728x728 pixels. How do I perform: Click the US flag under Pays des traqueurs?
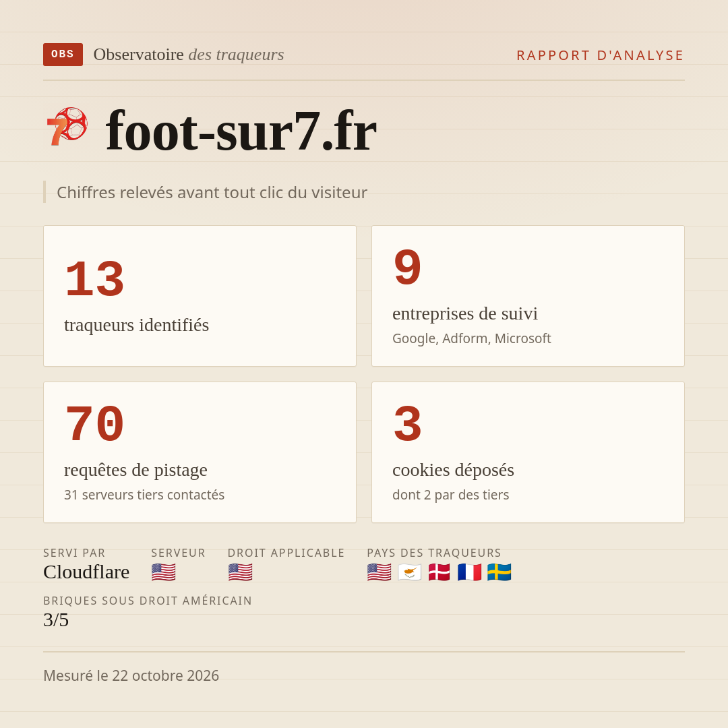click(379, 572)
